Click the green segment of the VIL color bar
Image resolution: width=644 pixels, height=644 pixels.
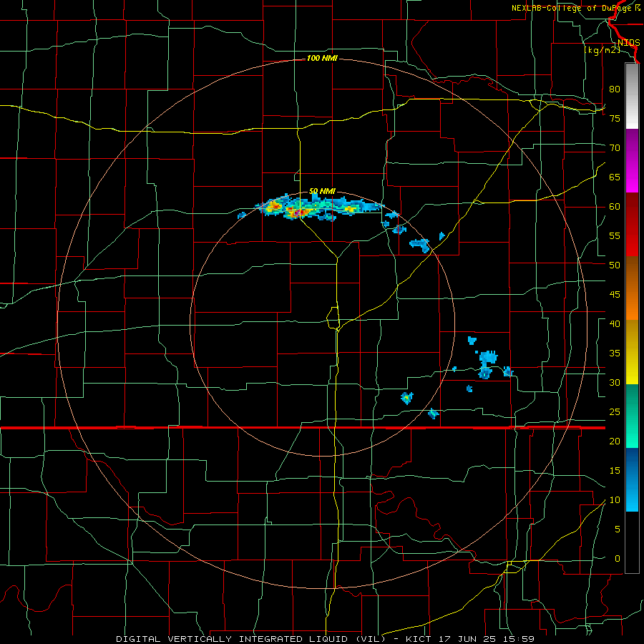coord(632,416)
